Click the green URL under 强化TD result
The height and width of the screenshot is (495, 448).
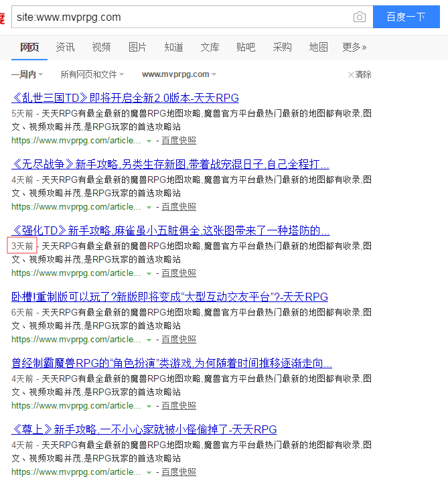click(x=76, y=273)
